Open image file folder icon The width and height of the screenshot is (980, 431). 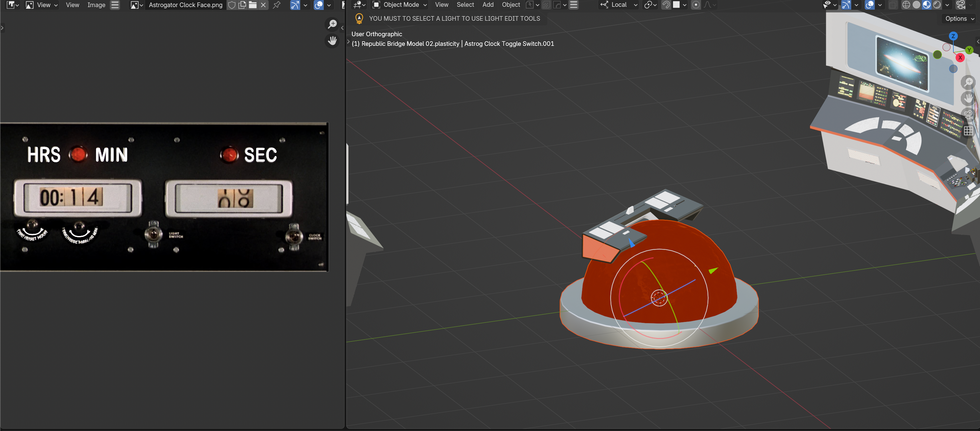pos(253,5)
